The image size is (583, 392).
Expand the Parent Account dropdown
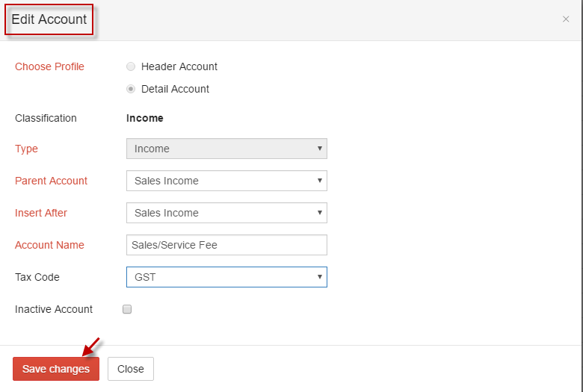coord(226,181)
